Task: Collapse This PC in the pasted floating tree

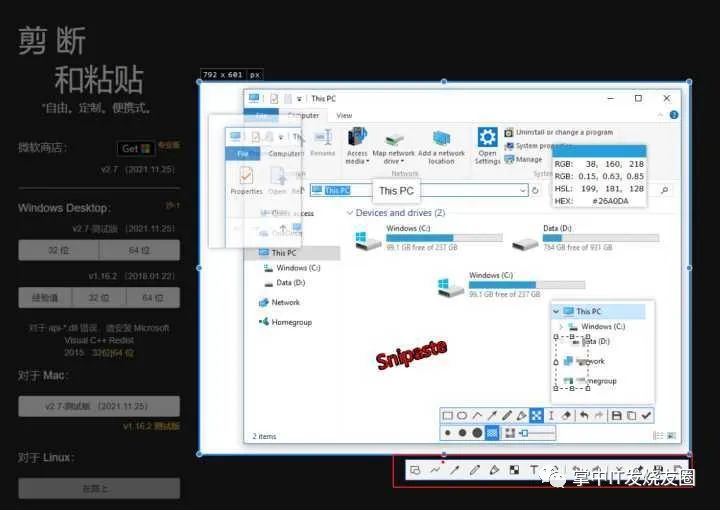Action: click(x=556, y=312)
